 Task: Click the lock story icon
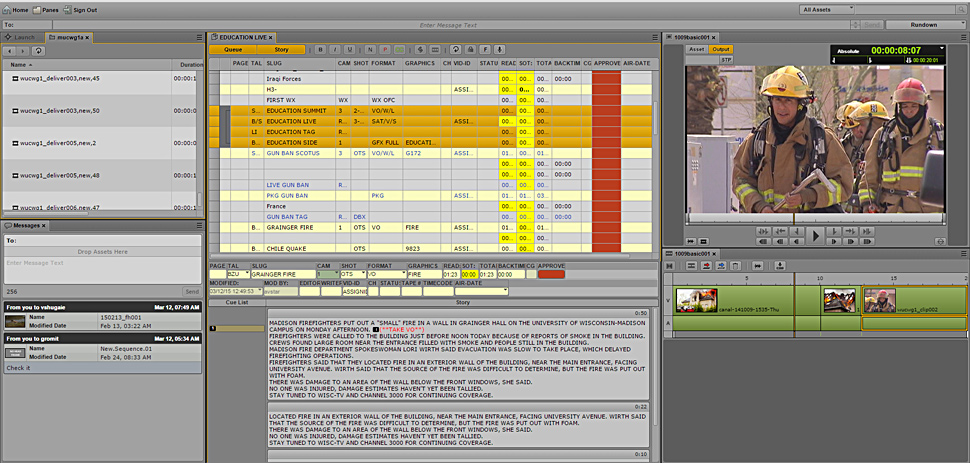pyautogui.click(x=471, y=50)
